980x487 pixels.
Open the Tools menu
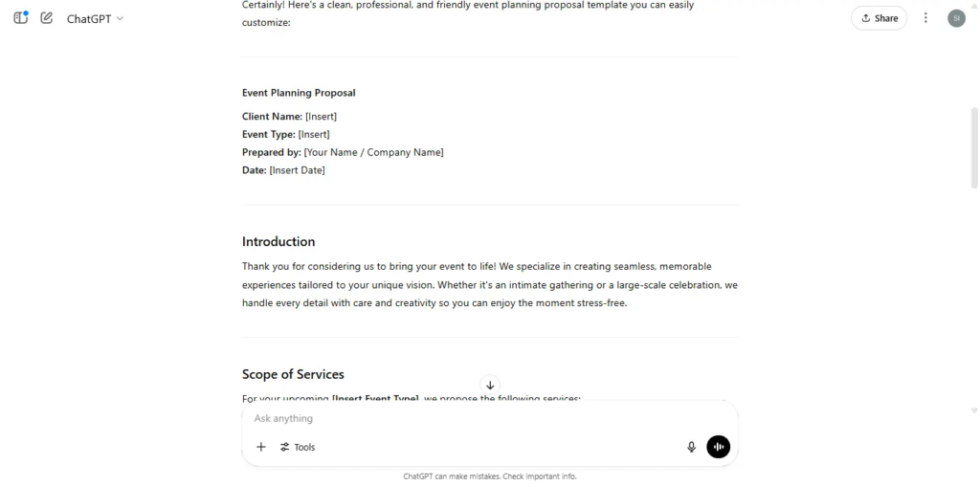coord(298,447)
